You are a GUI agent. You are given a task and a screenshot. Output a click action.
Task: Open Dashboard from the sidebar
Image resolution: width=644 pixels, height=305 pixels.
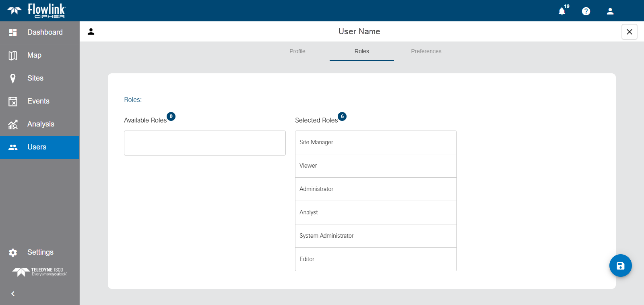39,32
